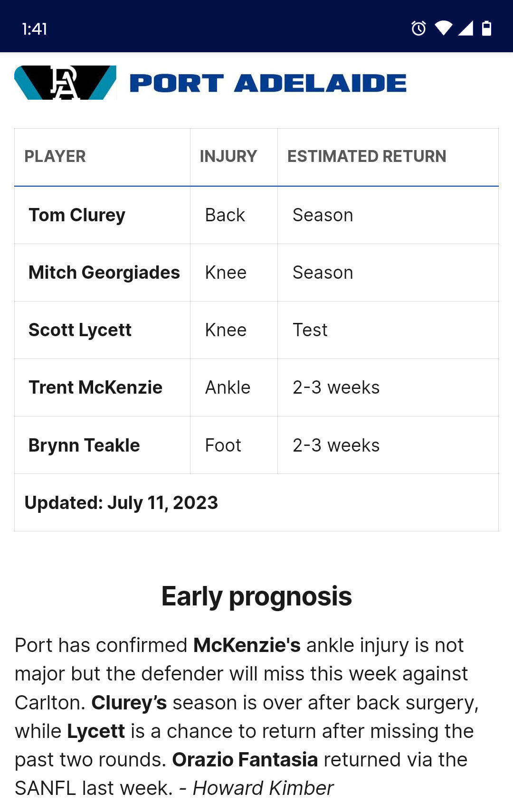Tap the ESTIMATED RETURN column header

coord(366,156)
